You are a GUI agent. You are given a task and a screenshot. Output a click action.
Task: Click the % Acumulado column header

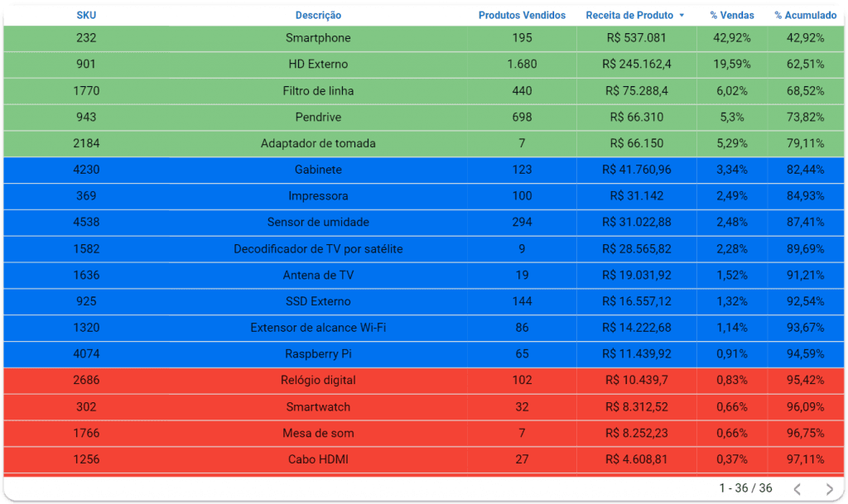coord(805,16)
